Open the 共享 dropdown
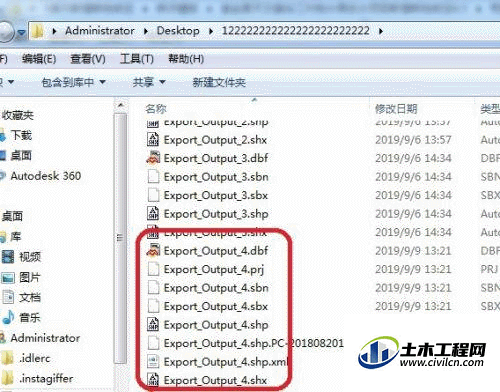Image resolution: width=500 pixels, height=392 pixels. point(149,82)
